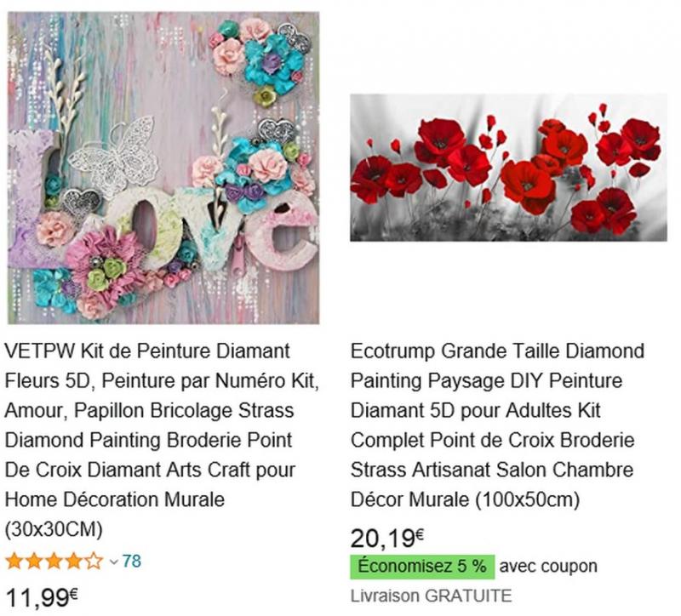Click the second gold rating star

click(x=34, y=562)
